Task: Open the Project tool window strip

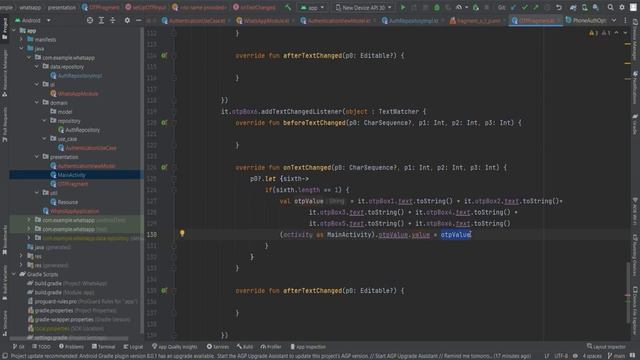Action: pos(4,29)
